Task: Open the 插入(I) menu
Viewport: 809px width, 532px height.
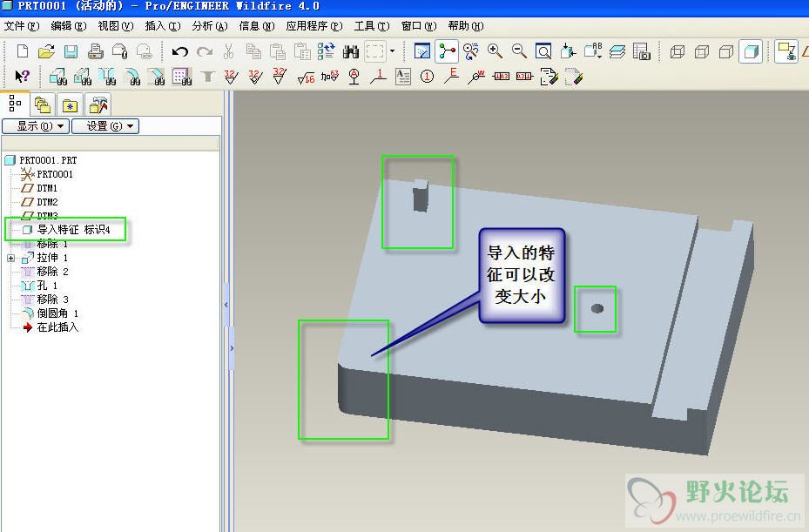Action: pyautogui.click(x=163, y=26)
